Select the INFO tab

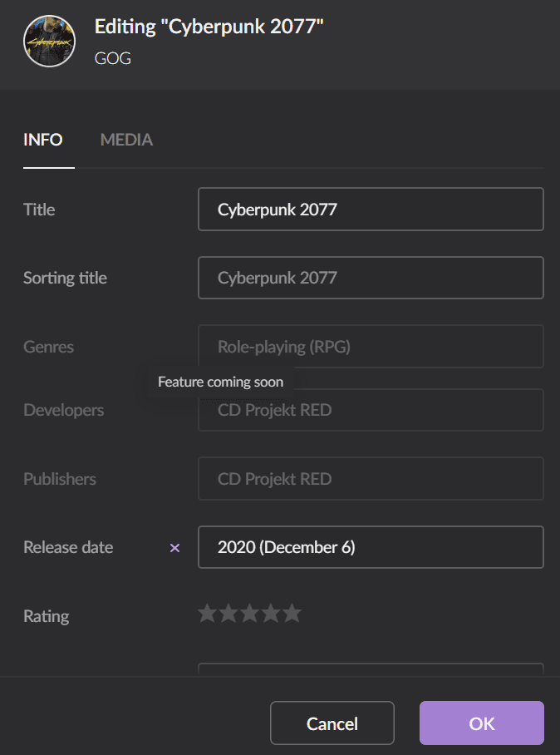43,140
